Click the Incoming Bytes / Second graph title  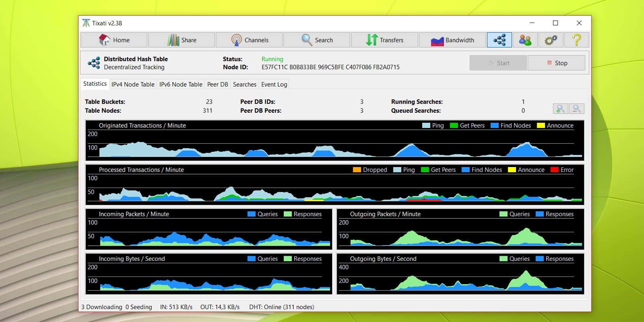tap(132, 259)
